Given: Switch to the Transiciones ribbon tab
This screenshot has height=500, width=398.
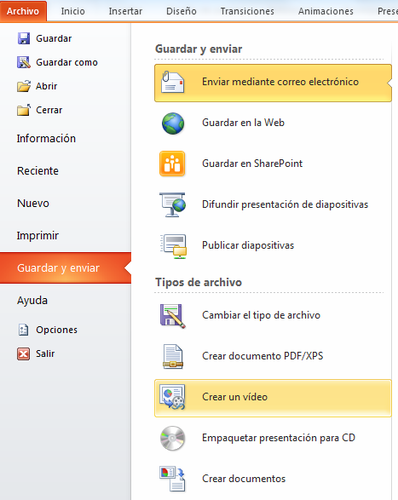Looking at the screenshot, I should [247, 11].
